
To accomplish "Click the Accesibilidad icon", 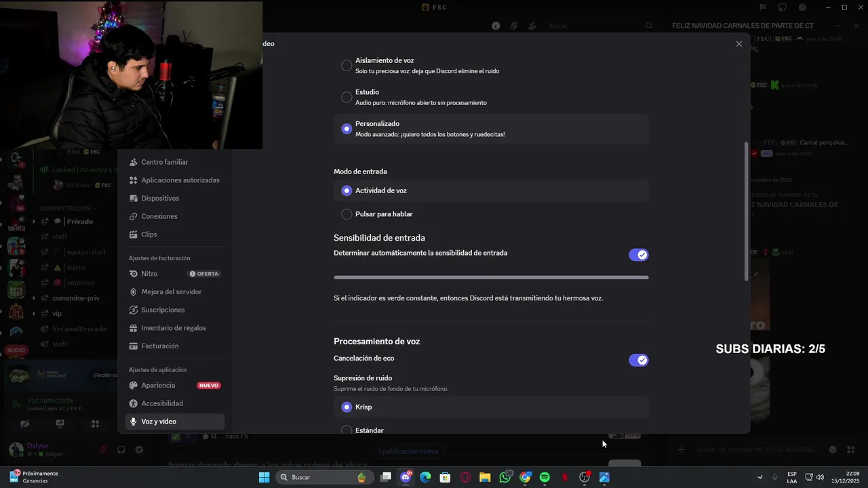I will click(134, 403).
